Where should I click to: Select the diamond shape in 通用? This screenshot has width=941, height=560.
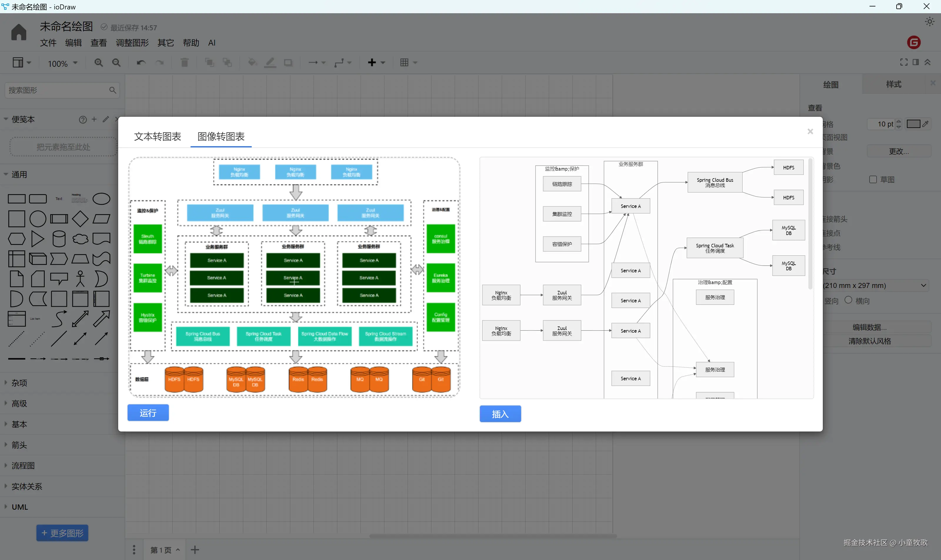(x=80, y=219)
